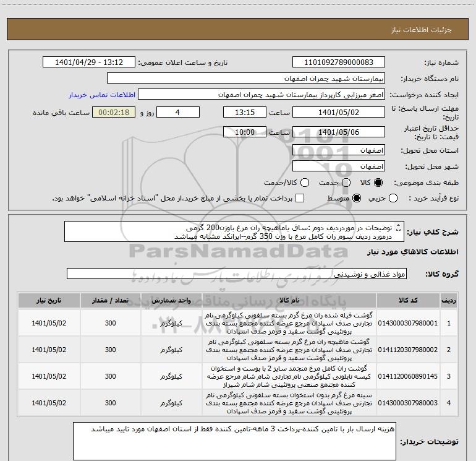Viewport: 476px width, 461px height.
Task: Click the general need description text box
Action: click(234, 231)
